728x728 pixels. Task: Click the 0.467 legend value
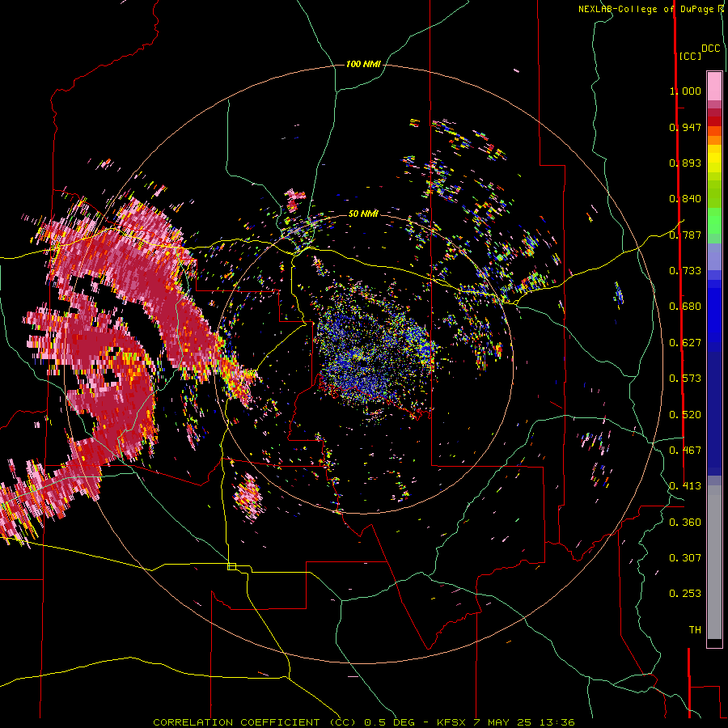[x=685, y=451]
